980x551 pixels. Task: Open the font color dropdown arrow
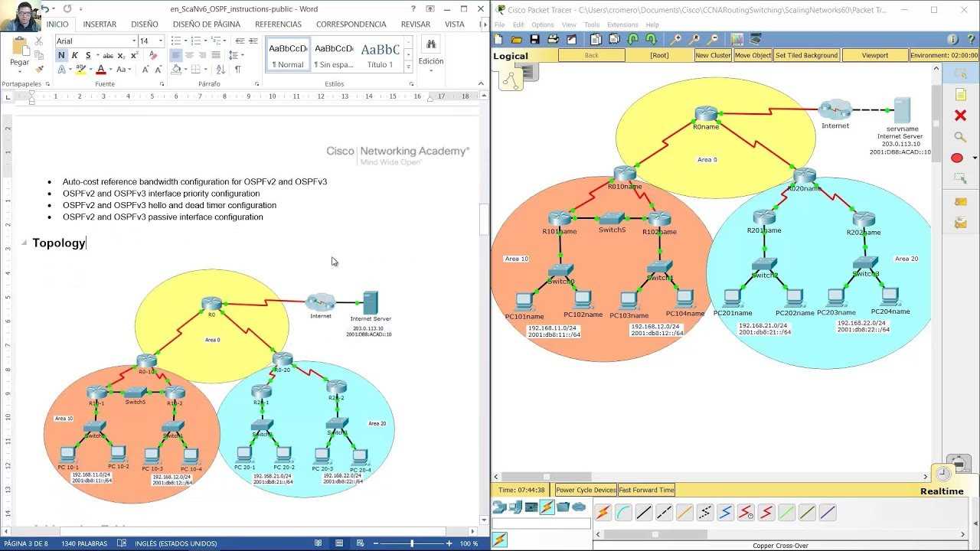click(113, 69)
